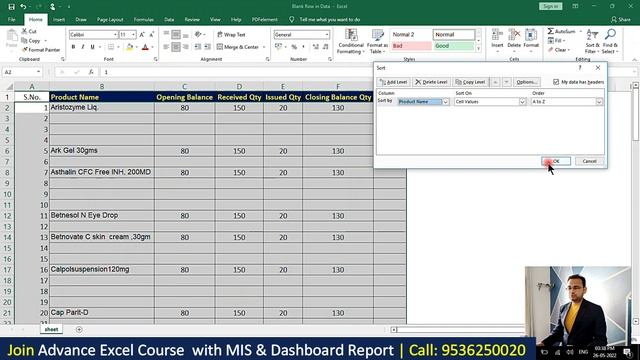Open the File tab
This screenshot has width=640, height=360.
coord(11,20)
